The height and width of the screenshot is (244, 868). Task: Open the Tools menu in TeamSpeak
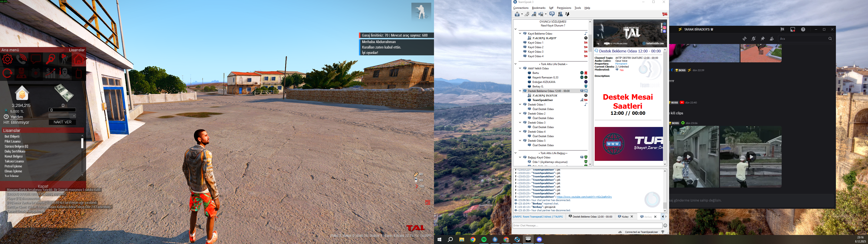[x=578, y=8]
